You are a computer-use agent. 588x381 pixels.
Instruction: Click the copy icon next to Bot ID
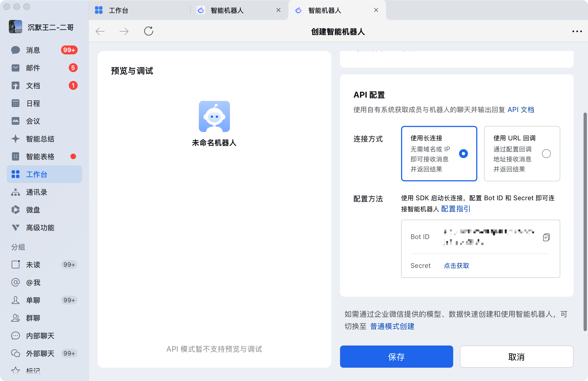coord(546,237)
